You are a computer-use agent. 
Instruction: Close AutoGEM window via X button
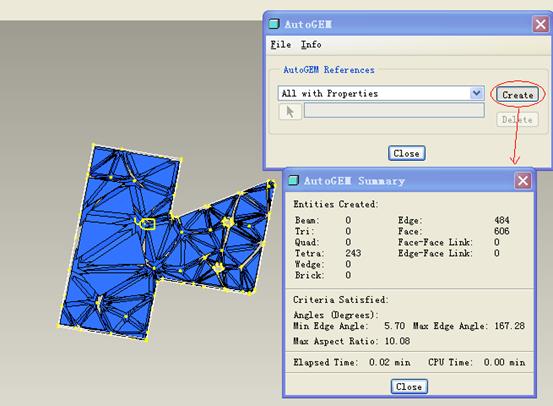[540, 24]
